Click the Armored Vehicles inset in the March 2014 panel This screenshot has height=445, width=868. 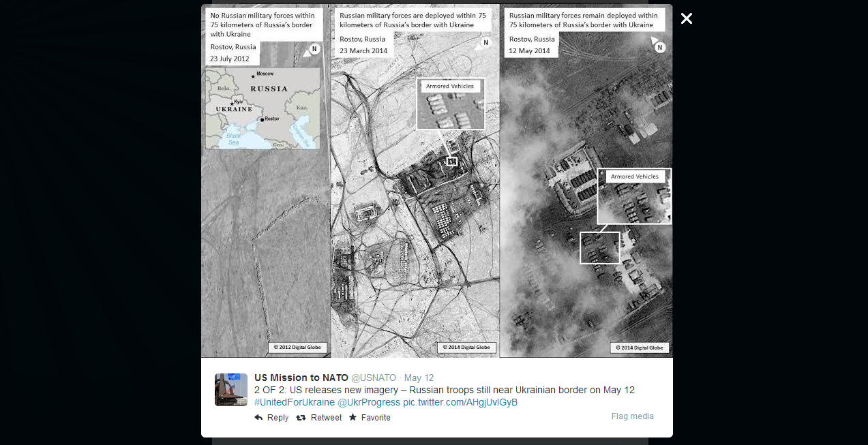pyautogui.click(x=450, y=104)
